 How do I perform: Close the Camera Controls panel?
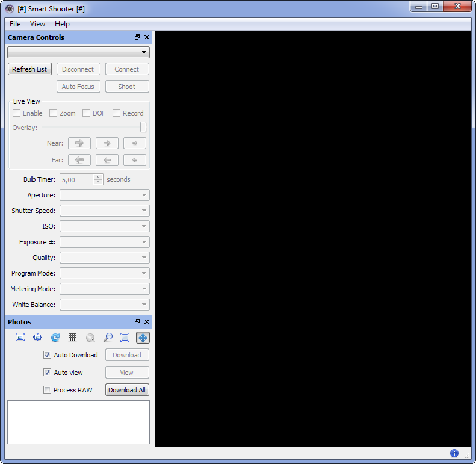coord(147,37)
